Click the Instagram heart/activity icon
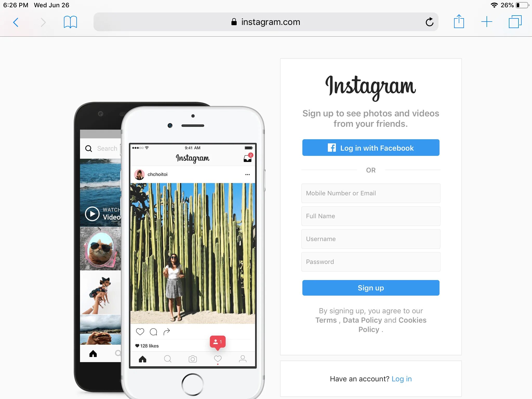Screen dimensions: 532x399 click(217, 359)
